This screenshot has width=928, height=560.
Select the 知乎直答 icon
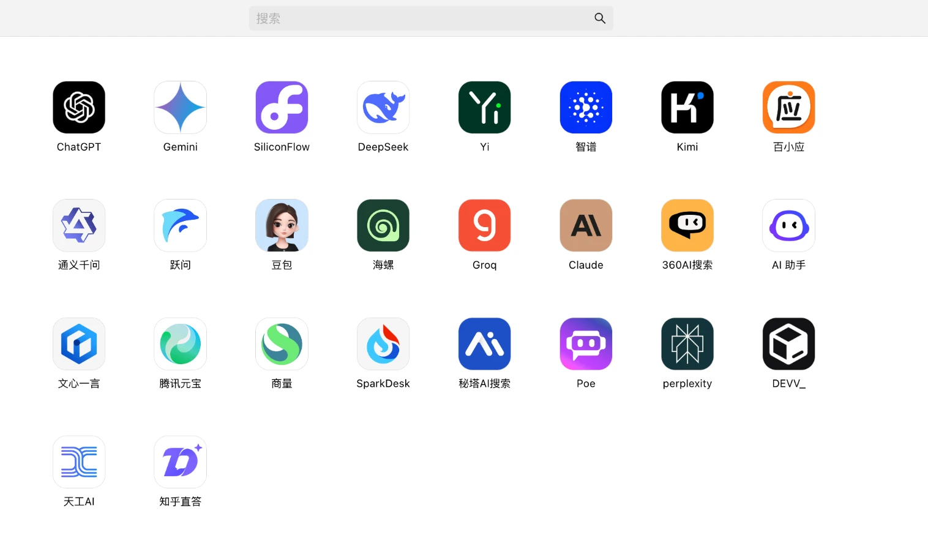tap(180, 462)
